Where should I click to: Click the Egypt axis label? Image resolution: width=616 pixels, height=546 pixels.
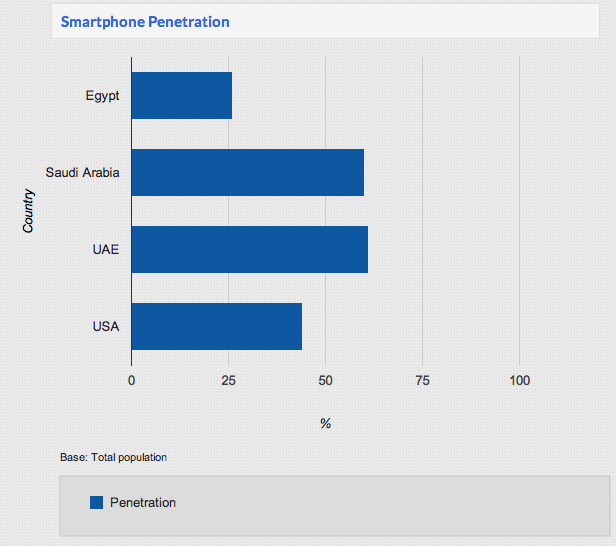(x=103, y=96)
